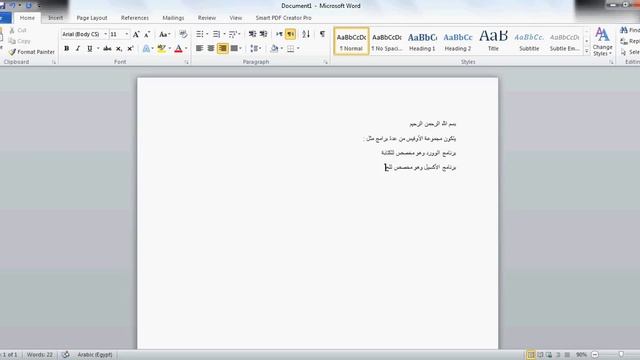
Task: Switch to the Home tab
Action: [27, 18]
